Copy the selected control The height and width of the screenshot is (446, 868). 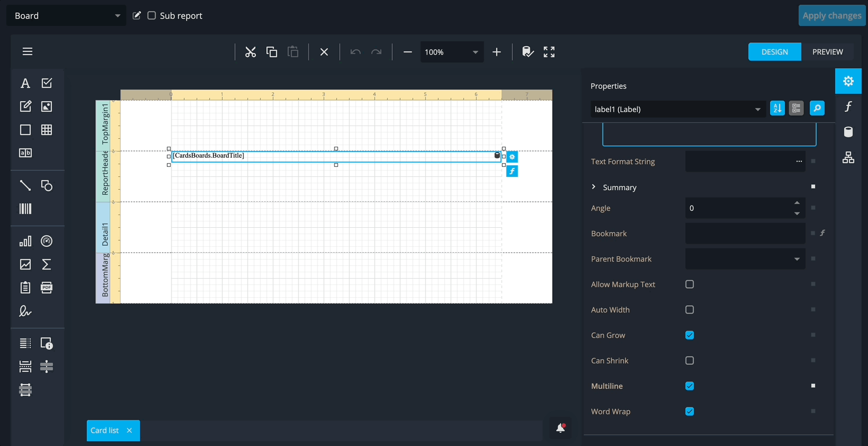tap(272, 52)
